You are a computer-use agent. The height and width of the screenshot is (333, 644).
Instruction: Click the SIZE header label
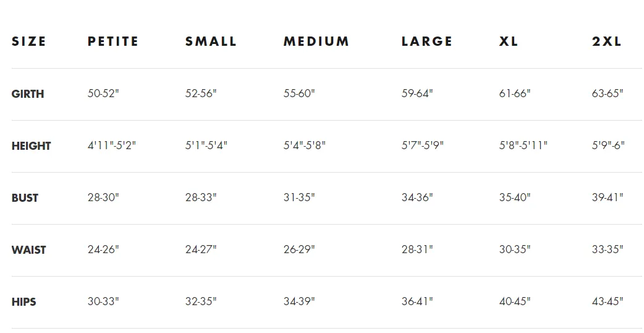click(x=29, y=41)
